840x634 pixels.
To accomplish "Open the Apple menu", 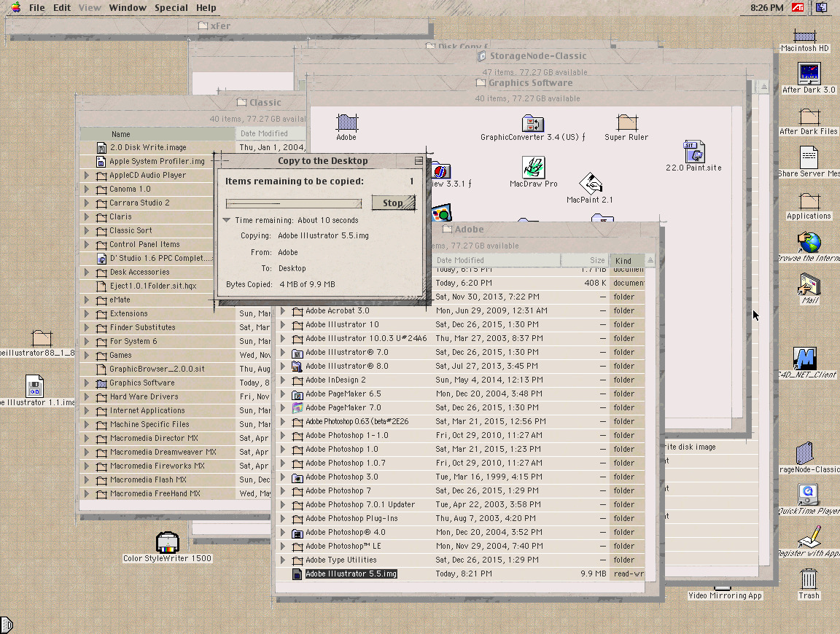I will click(16, 7).
